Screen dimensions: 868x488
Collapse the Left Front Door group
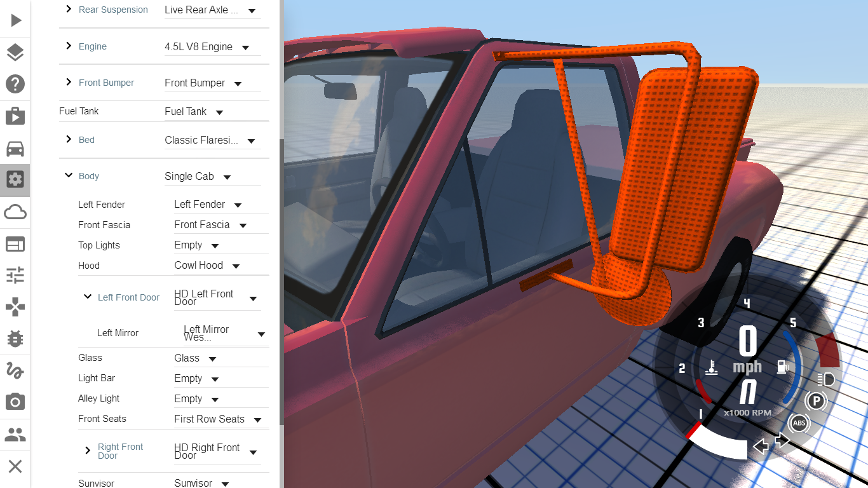[x=88, y=297]
